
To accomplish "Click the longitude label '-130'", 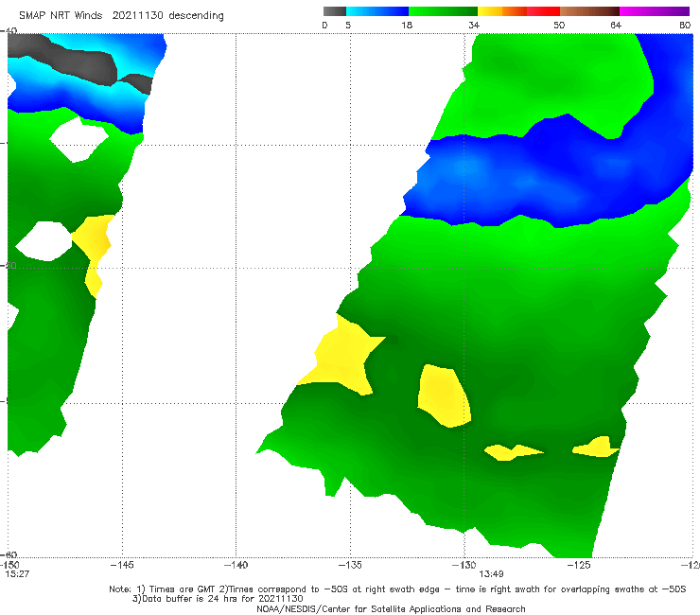I will click(464, 565).
